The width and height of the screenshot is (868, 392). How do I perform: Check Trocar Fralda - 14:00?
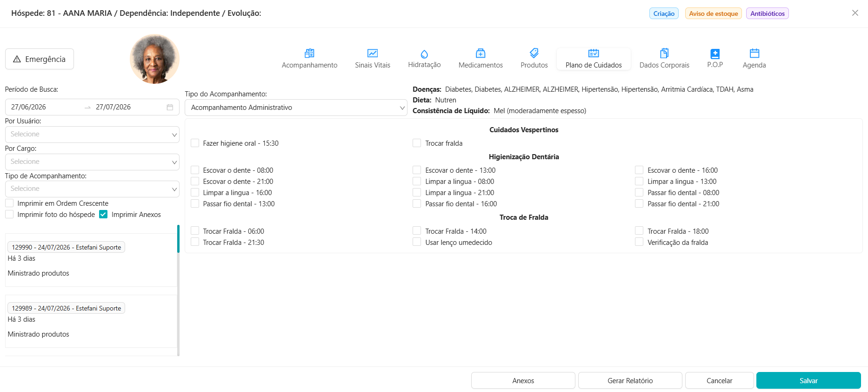(417, 231)
